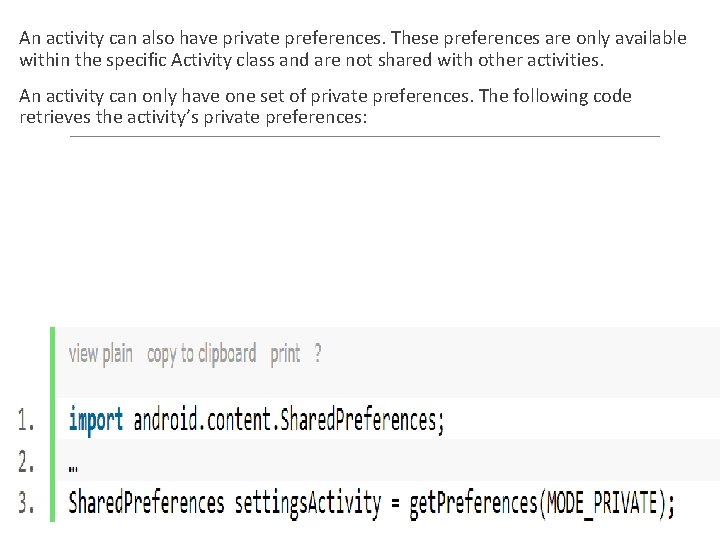Select line number 1 of the code
This screenshot has height=540, width=720.
pos(26,421)
